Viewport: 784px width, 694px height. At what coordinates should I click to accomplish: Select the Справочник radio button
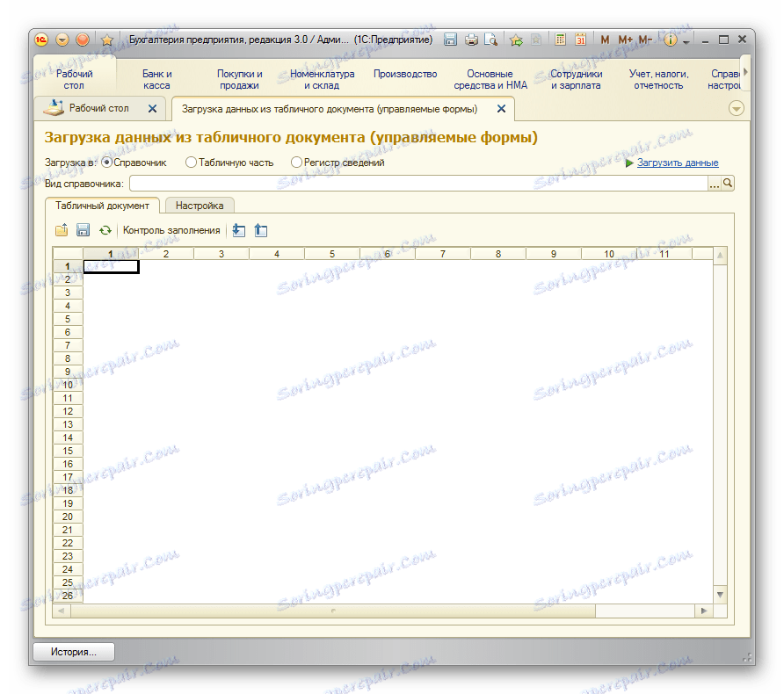[x=105, y=162]
